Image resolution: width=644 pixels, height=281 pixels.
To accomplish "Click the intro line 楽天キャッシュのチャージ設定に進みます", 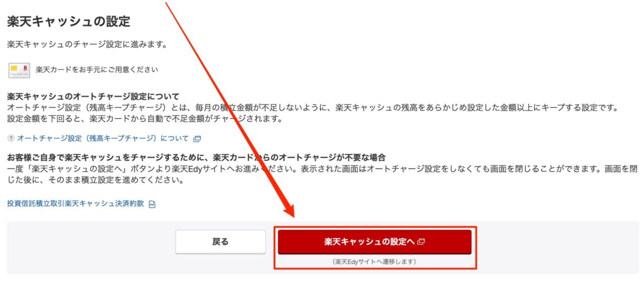I will (87, 45).
